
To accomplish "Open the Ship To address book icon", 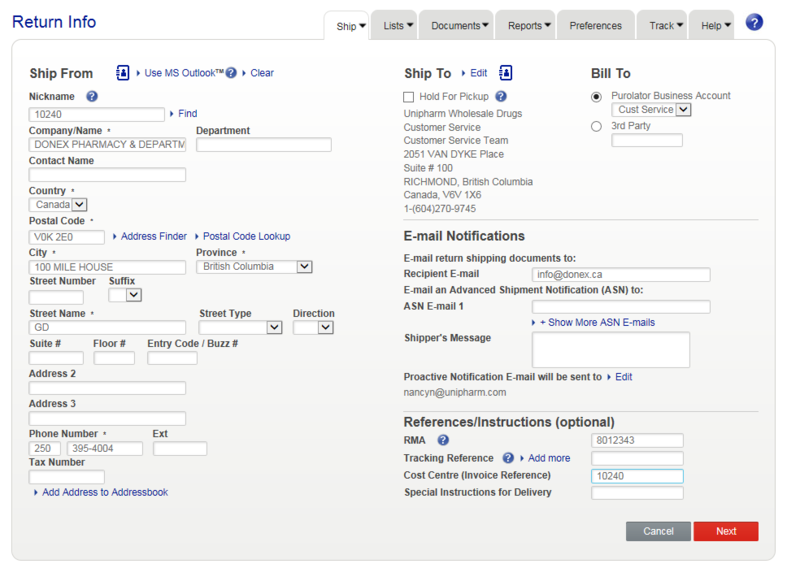I will pyautogui.click(x=505, y=73).
